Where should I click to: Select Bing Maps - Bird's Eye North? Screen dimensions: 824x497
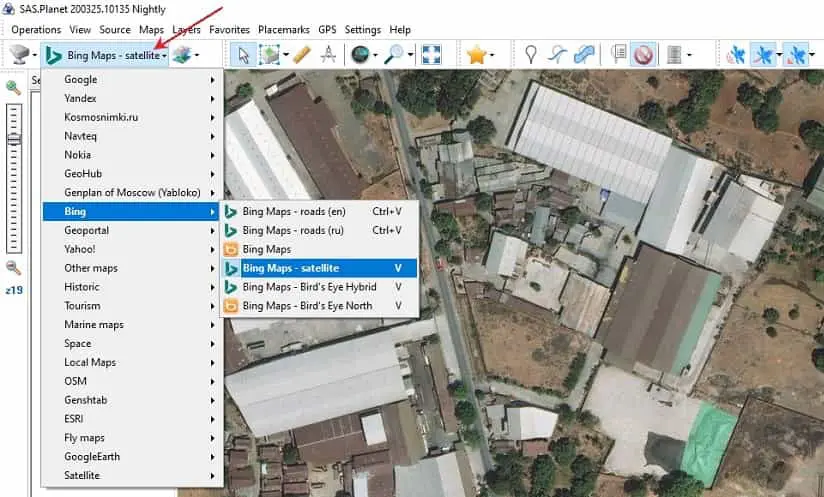point(306,306)
